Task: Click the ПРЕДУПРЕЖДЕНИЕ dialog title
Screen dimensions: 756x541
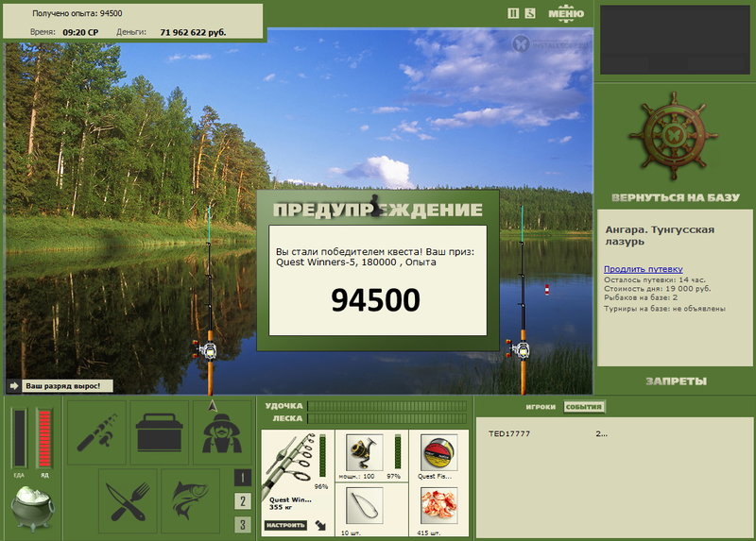Action: 377,210
